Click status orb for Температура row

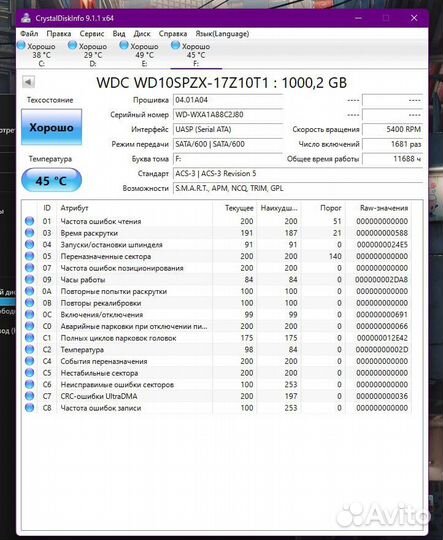30,350
